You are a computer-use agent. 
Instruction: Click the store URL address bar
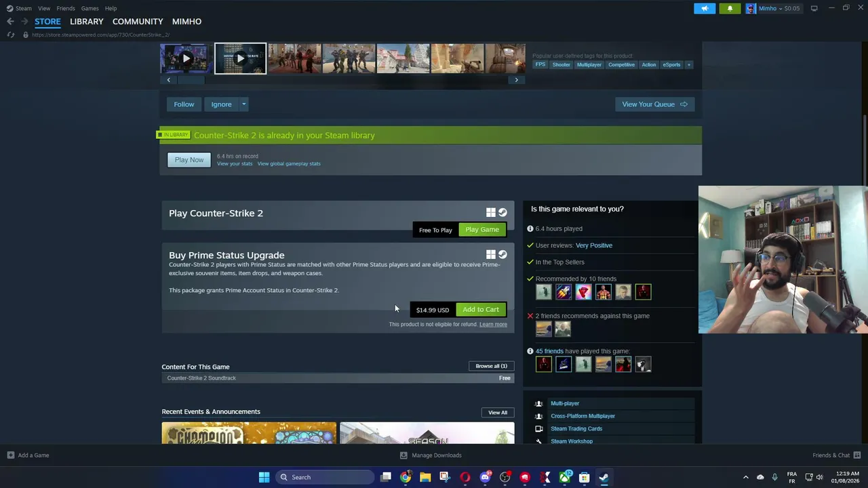coord(100,35)
